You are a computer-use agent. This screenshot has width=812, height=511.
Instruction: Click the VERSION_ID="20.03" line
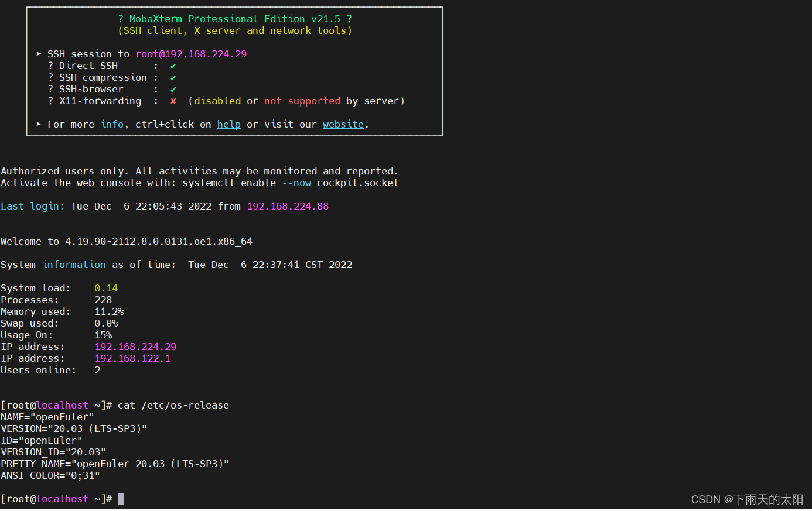(53, 452)
